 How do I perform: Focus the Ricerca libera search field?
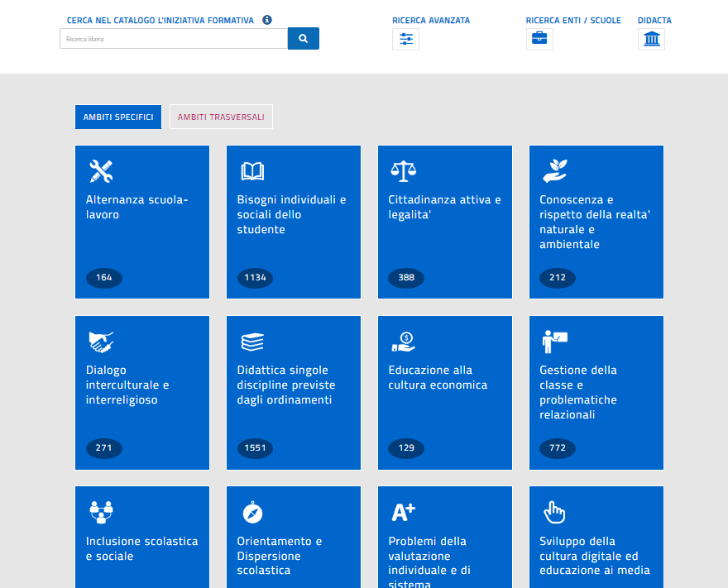click(x=174, y=39)
